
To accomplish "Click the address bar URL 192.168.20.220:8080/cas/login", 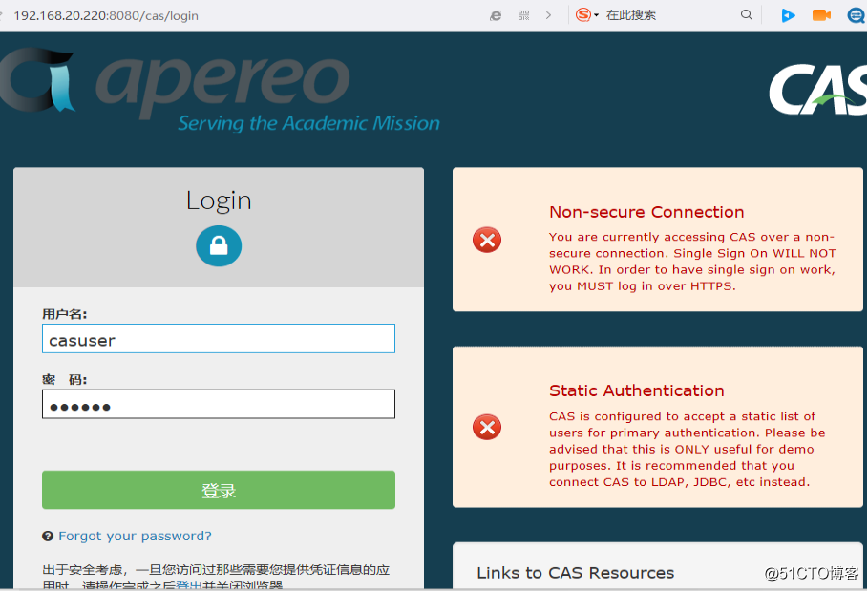I will (x=106, y=15).
